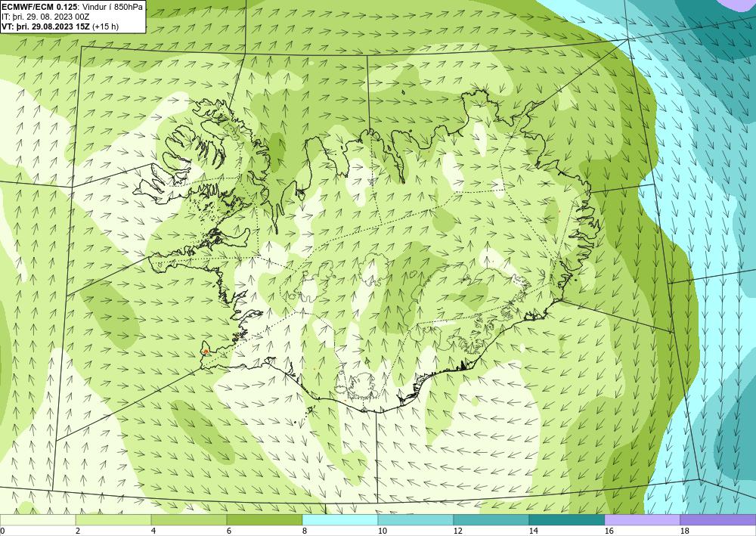Click the 8-10 pale cyan legend swatch
Screen dimensions: 756x536
pos(340,519)
